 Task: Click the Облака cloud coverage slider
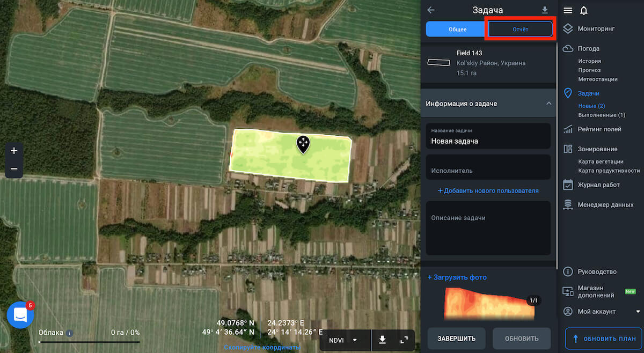[89, 342]
